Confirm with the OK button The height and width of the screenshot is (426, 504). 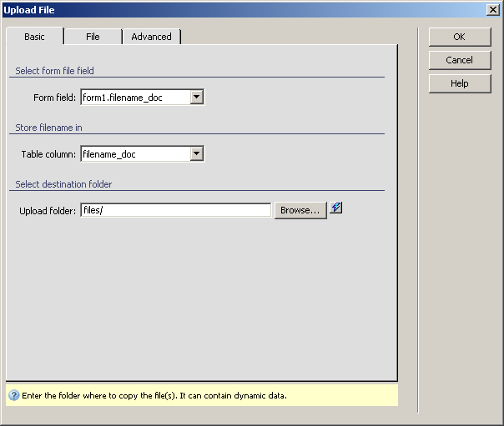pyautogui.click(x=459, y=37)
